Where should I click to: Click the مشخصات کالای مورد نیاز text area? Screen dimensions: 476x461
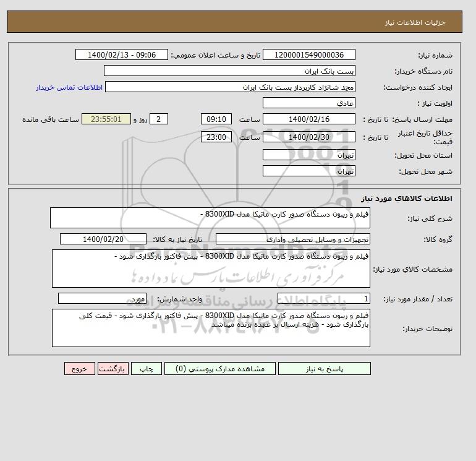click(211, 269)
